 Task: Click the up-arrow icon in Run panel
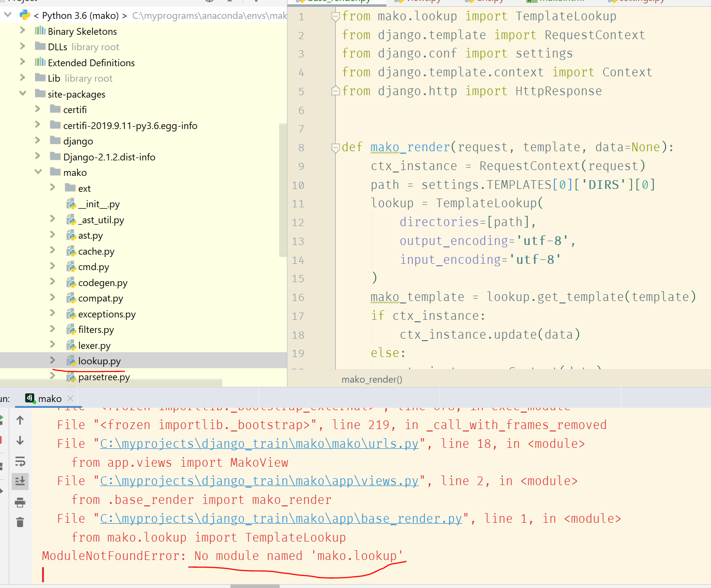tap(20, 420)
